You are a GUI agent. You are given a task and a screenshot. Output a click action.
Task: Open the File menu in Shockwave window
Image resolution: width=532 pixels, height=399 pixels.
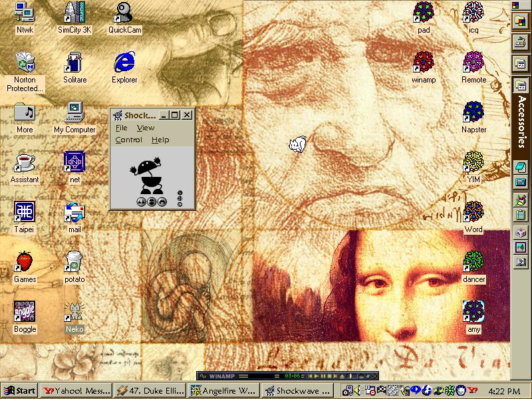coord(121,128)
